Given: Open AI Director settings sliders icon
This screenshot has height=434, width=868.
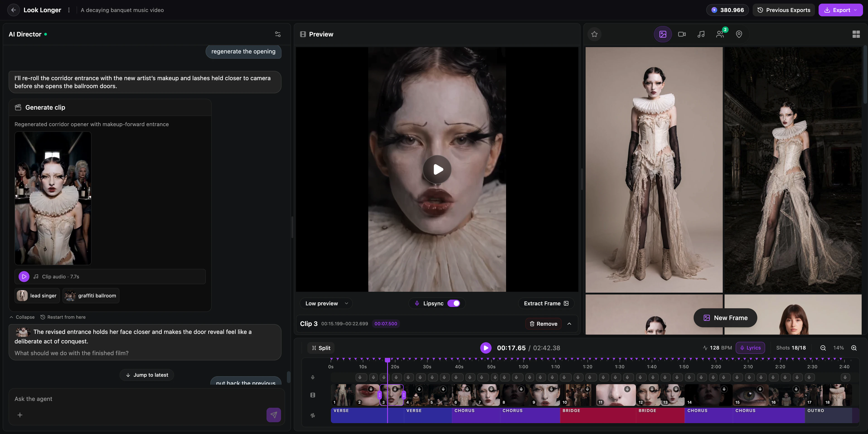Looking at the screenshot, I should (278, 34).
